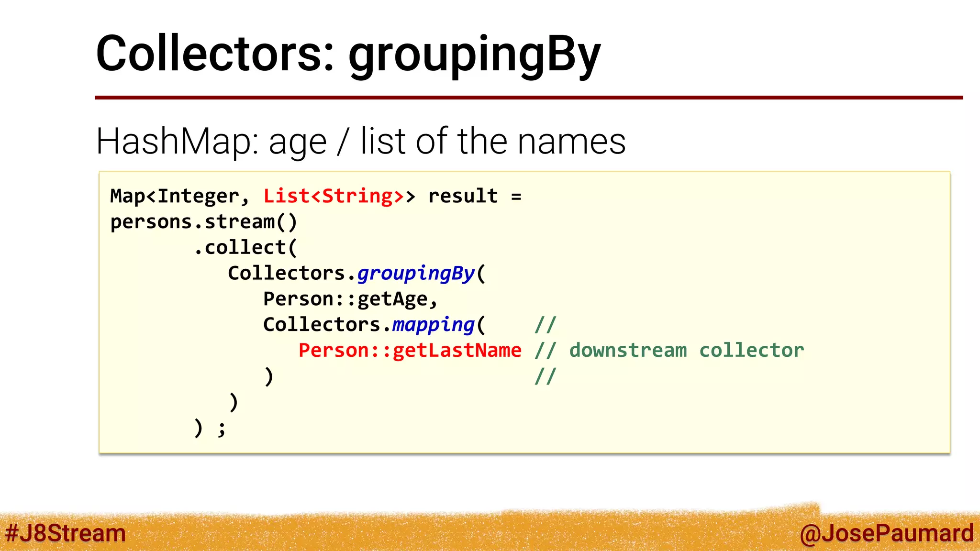
Task: Click the 'result =' code text
Action: [475, 196]
